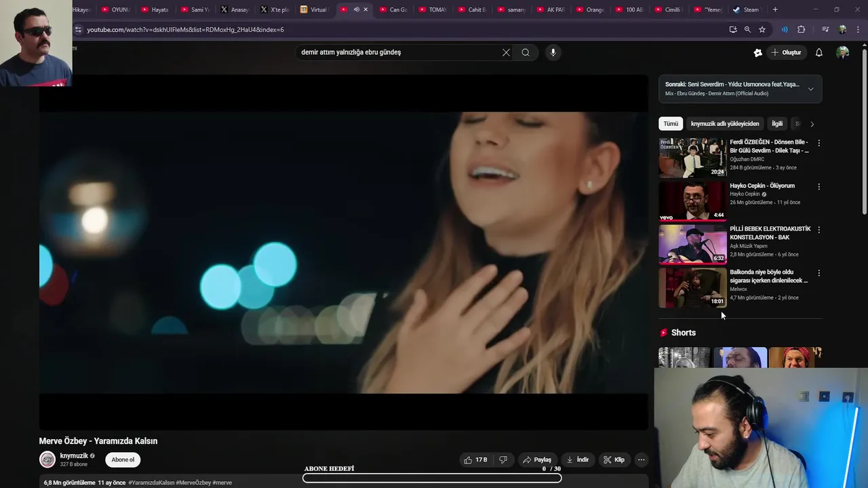Viewport: 868px width, 488px height.
Task: Open the YouTube account avatar menu
Action: 843,52
